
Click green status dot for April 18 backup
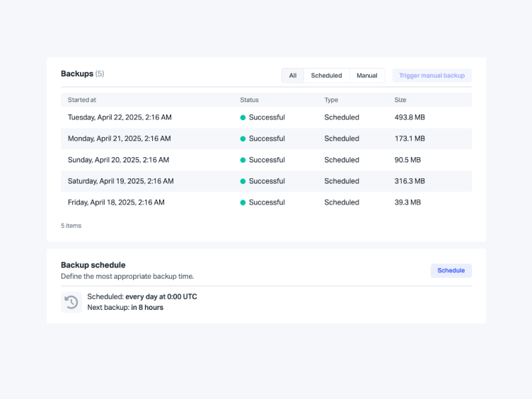(x=243, y=202)
